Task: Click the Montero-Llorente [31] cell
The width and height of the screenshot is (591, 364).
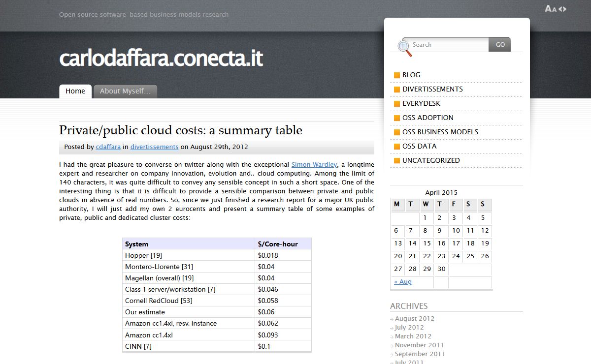Action: click(x=189, y=267)
